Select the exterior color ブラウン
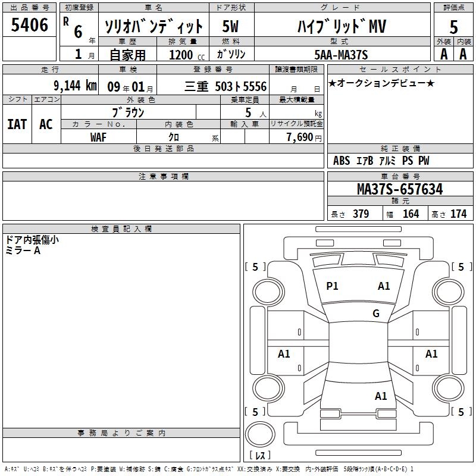 [128, 112]
